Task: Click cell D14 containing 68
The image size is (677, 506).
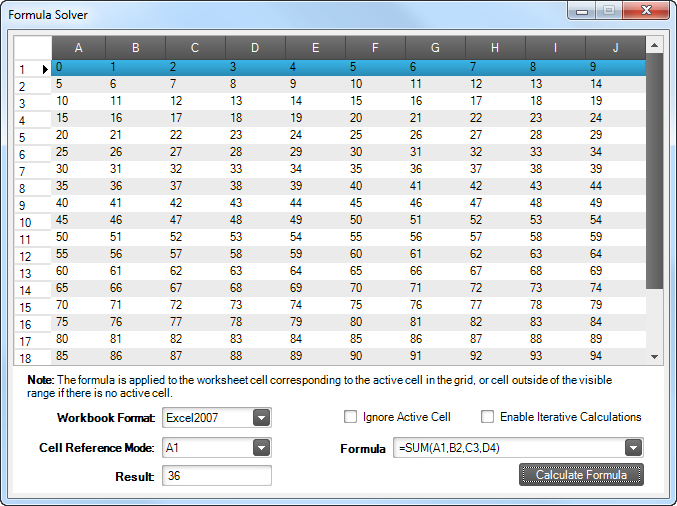Action: coord(255,288)
